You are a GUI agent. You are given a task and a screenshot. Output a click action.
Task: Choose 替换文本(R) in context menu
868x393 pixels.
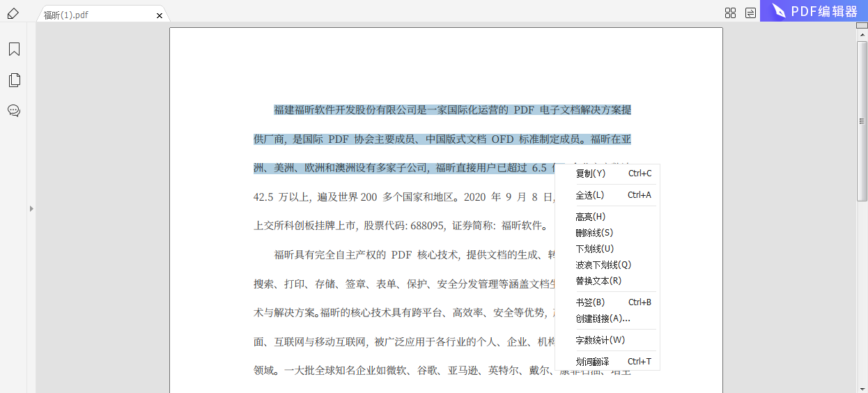(607, 281)
